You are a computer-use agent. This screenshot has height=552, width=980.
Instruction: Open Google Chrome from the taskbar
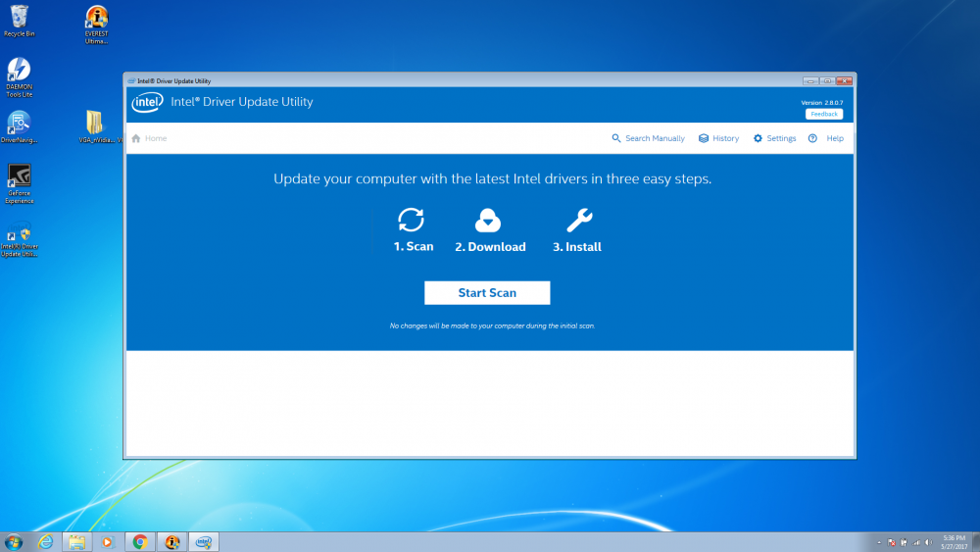click(140, 542)
